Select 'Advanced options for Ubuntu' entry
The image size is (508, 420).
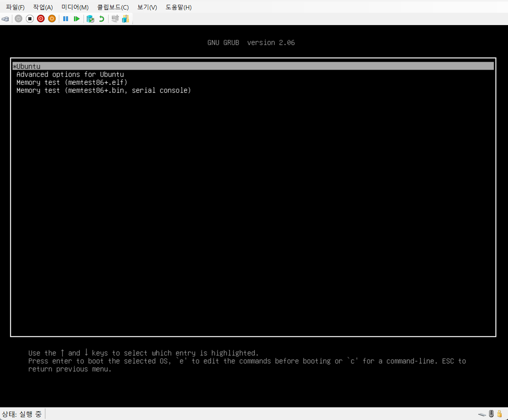click(70, 74)
